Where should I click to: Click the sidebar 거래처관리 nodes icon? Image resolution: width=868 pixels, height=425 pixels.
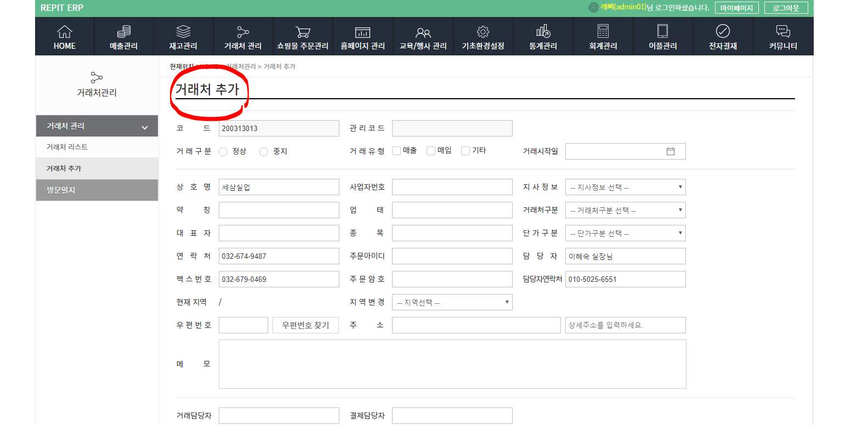pyautogui.click(x=97, y=77)
